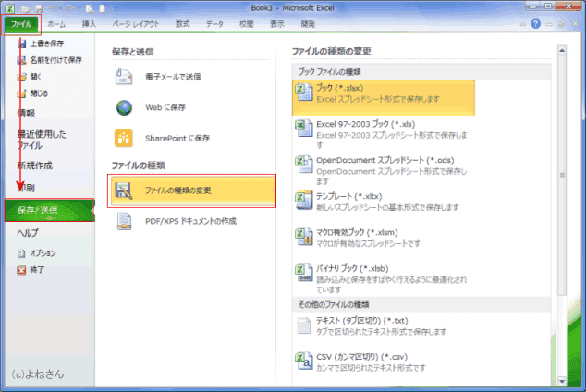Click the email envelope icon

[x=124, y=77]
